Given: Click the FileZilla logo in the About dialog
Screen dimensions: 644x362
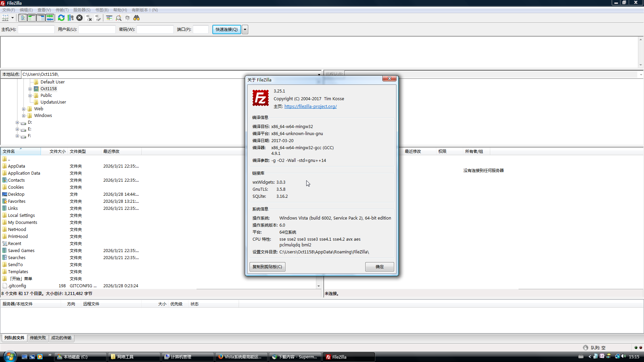Looking at the screenshot, I should pyautogui.click(x=261, y=98).
